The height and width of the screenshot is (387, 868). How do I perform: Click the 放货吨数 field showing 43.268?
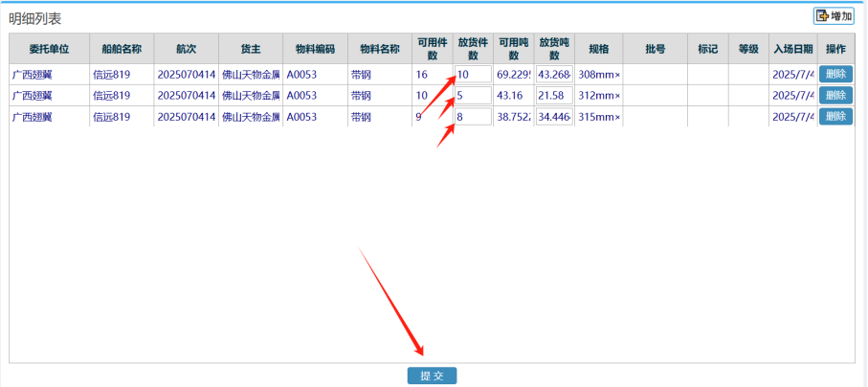(x=554, y=74)
